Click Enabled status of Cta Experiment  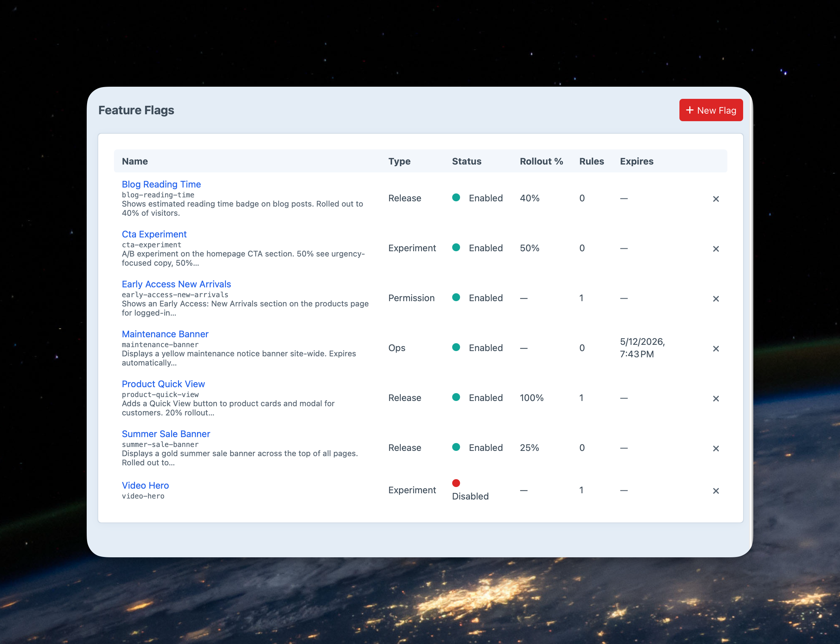pos(486,248)
